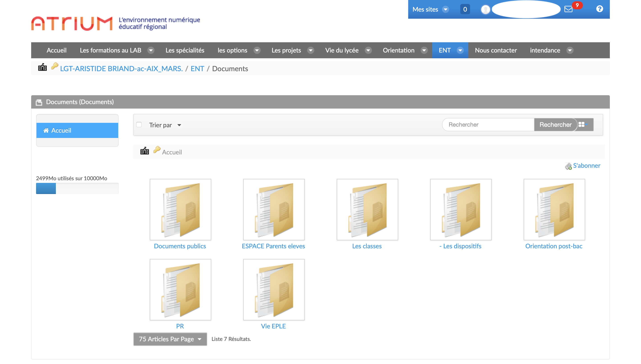
Task: Click the school icon above folder list
Action: tap(144, 151)
